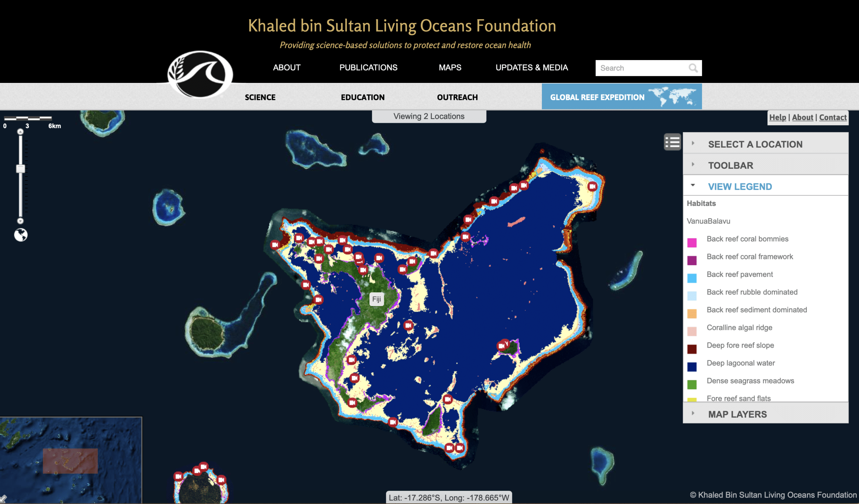Open the PUBLICATIONS menu

click(368, 67)
